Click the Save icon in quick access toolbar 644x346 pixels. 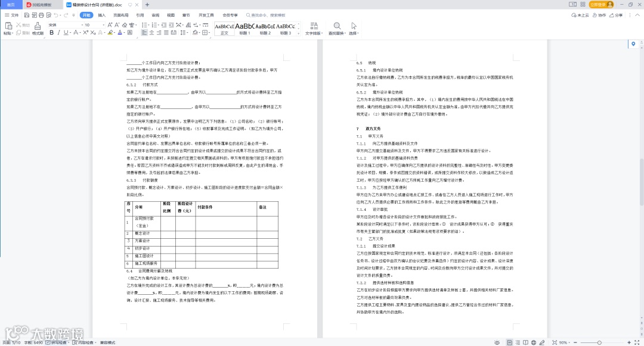(x=27, y=15)
